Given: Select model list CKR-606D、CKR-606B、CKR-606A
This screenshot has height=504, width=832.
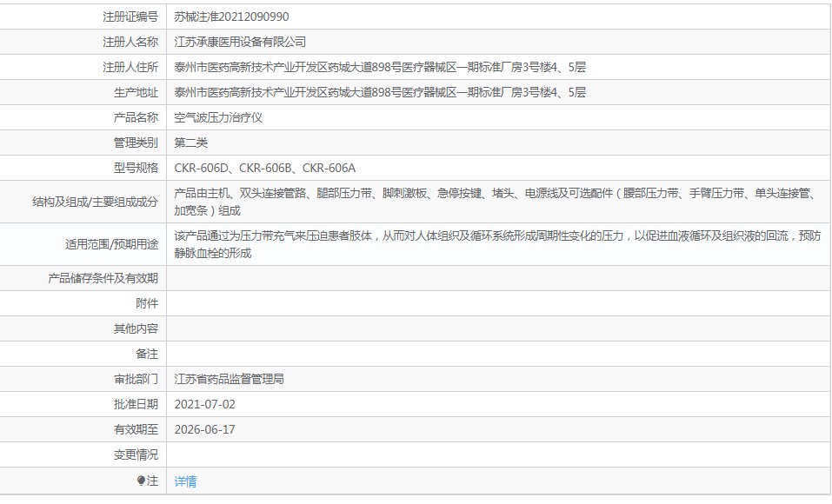Looking at the screenshot, I should coord(265,169).
